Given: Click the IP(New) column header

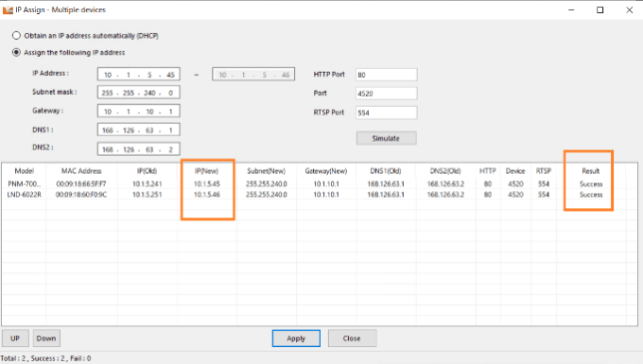Looking at the screenshot, I should coord(207,171).
